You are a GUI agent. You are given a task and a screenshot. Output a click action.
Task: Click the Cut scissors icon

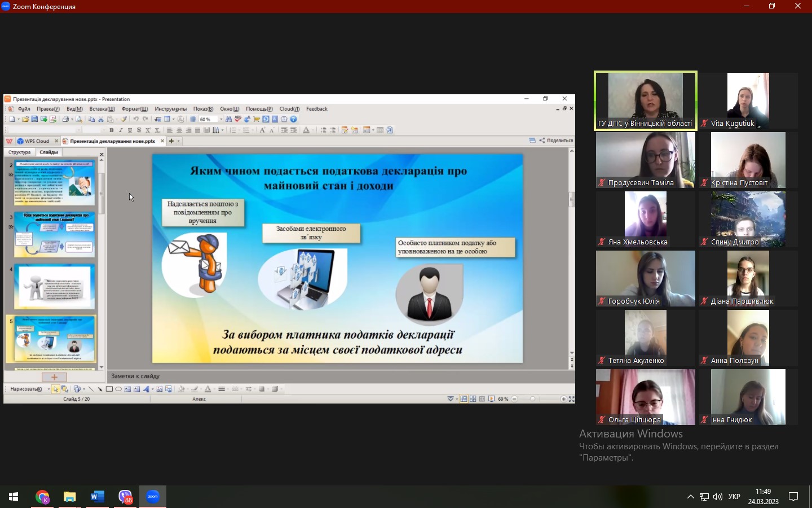[x=101, y=119]
